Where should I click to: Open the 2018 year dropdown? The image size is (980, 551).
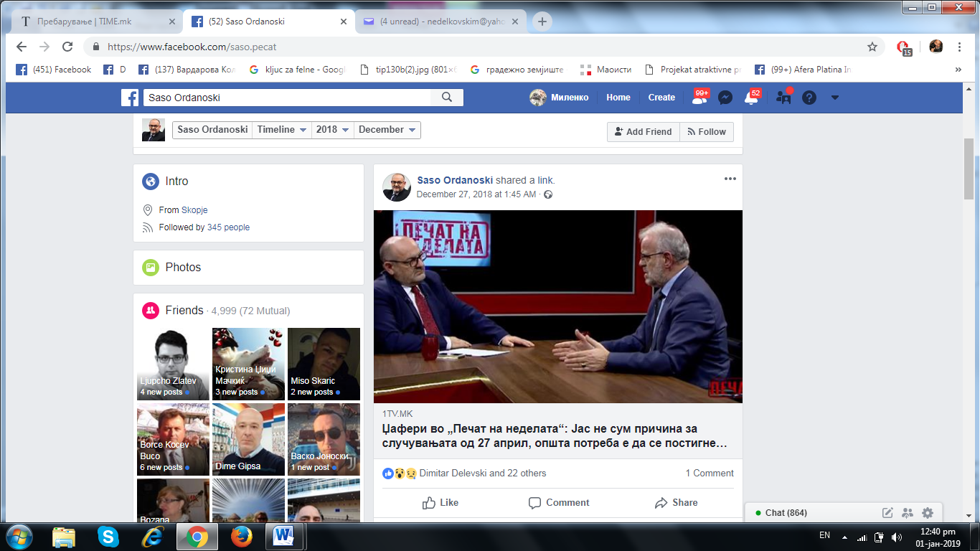(333, 130)
